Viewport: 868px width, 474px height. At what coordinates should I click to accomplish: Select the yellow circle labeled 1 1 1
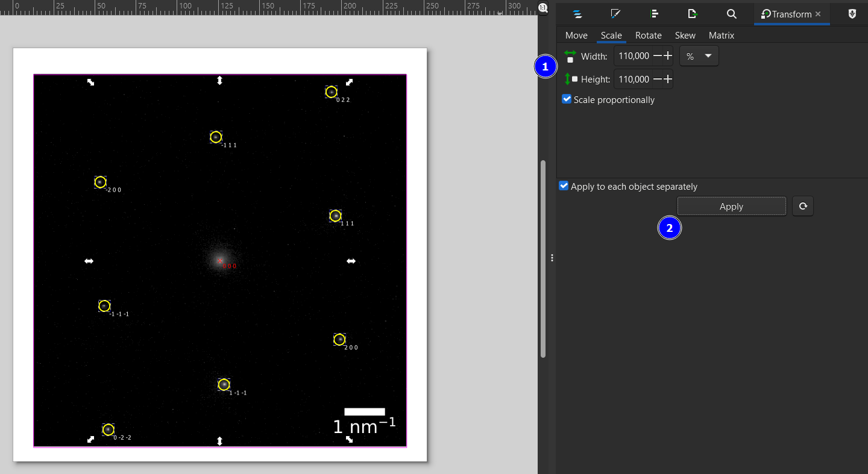click(335, 216)
